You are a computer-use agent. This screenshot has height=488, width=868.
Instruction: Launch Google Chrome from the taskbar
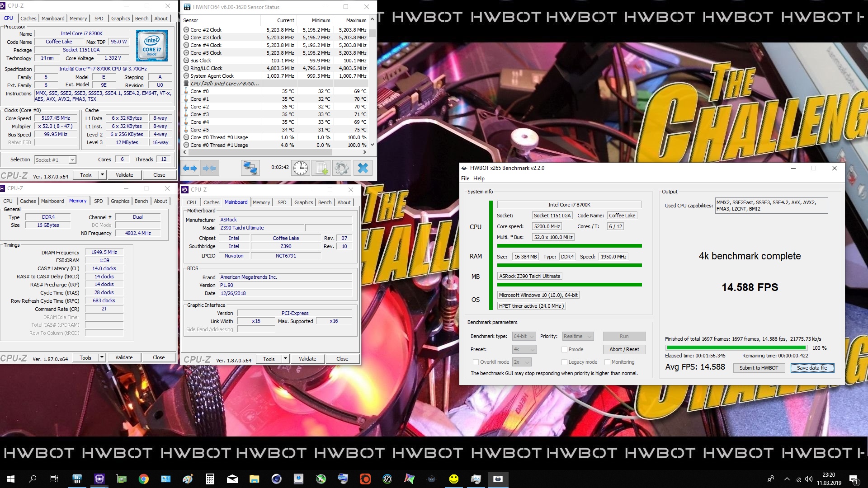(144, 479)
